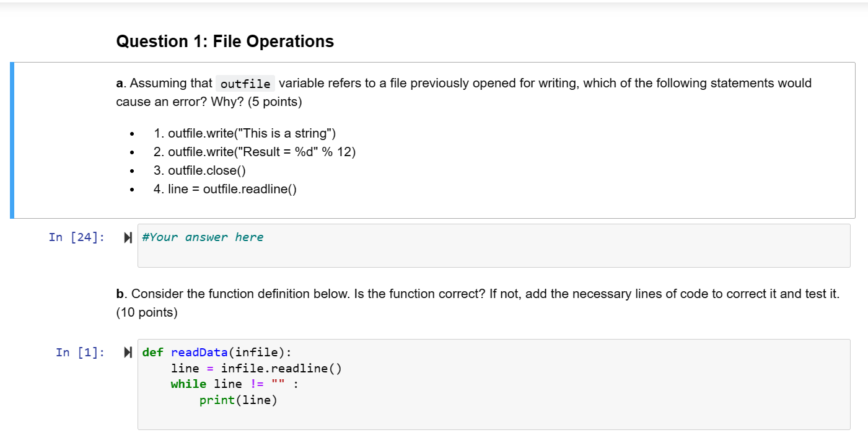This screenshot has height=448, width=868.
Task: Select the highlighted outfile inline code text
Action: (x=245, y=83)
